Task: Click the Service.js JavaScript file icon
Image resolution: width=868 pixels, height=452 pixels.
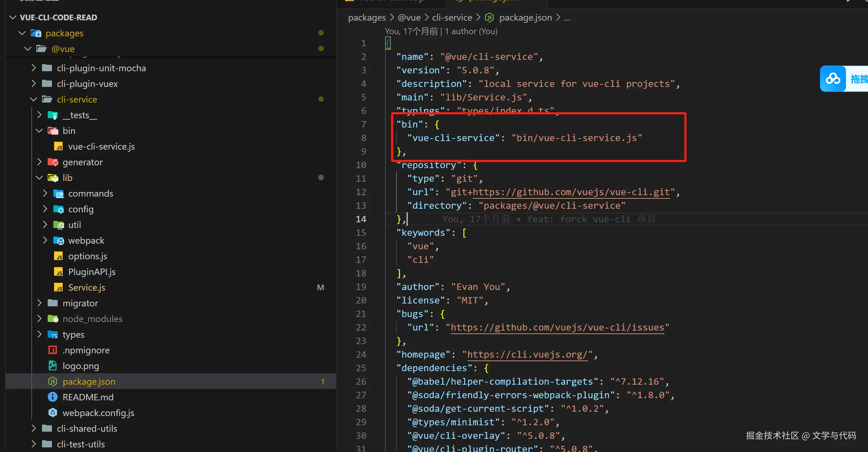Action: tap(58, 288)
